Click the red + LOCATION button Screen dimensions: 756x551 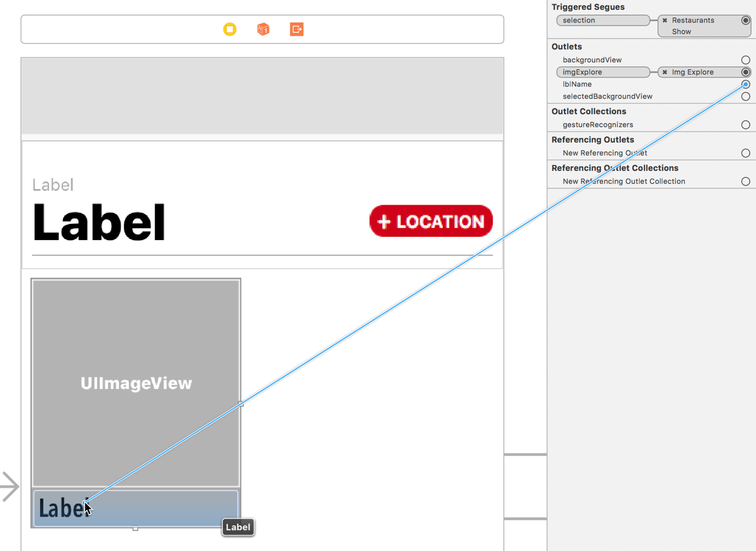coord(431,221)
